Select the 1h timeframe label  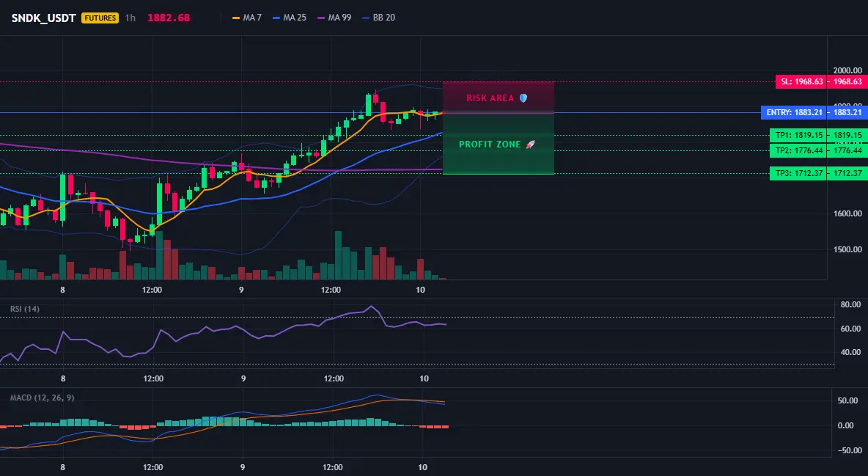pos(130,18)
